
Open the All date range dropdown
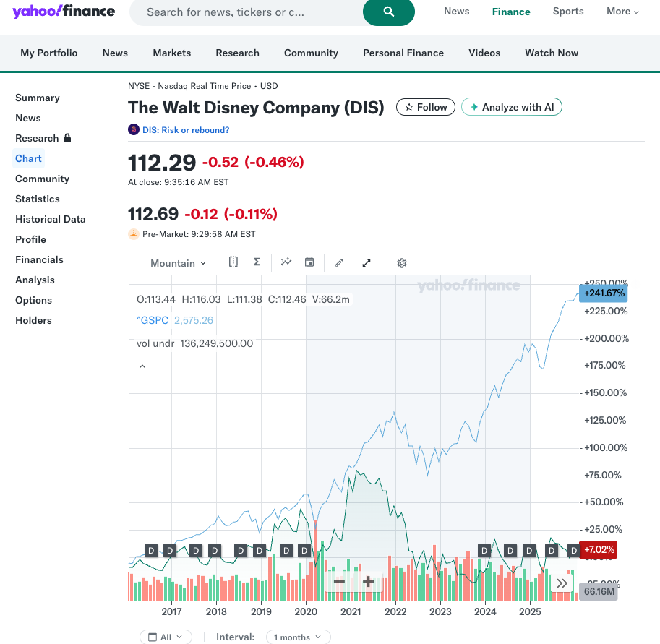point(166,637)
